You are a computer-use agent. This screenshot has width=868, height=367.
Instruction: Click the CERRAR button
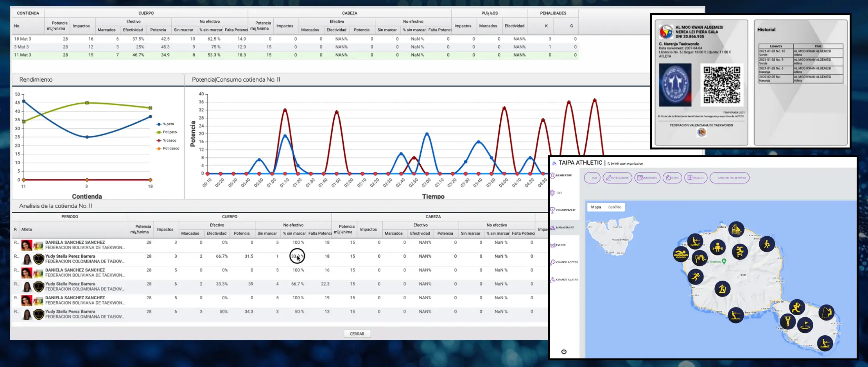pyautogui.click(x=357, y=334)
